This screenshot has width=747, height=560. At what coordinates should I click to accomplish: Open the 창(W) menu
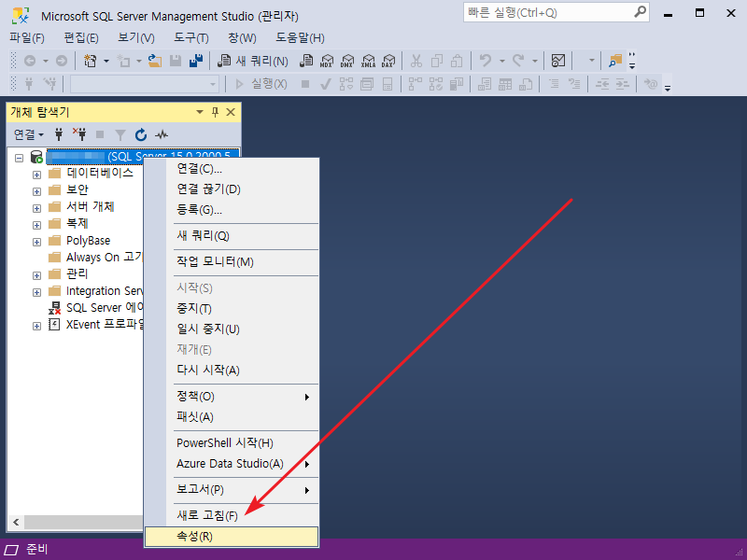coord(242,37)
